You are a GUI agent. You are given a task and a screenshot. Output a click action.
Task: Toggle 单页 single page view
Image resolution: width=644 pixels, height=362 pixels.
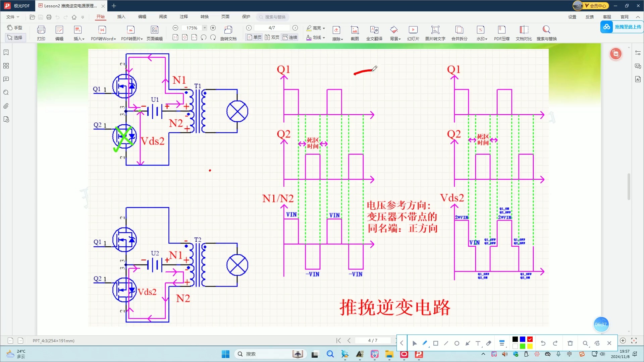click(254, 37)
